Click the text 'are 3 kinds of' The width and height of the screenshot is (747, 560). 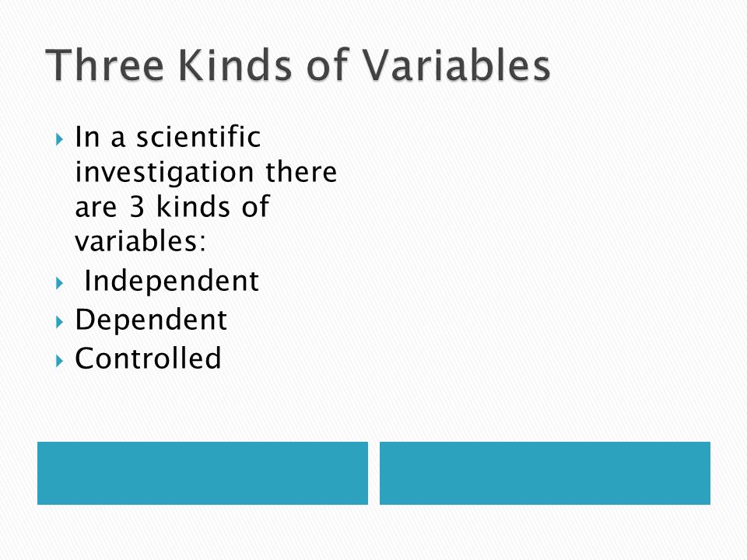(173, 207)
